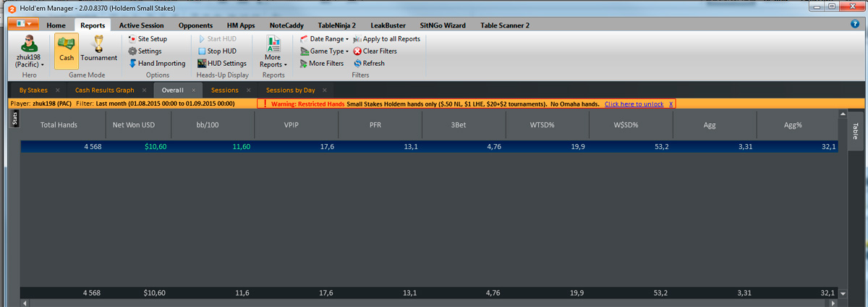Sort by the Agg% column header
868x307 pixels.
pyautogui.click(x=798, y=125)
